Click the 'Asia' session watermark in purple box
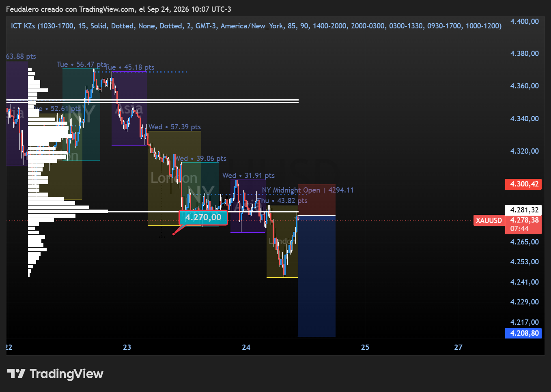This screenshot has width=551, height=392. coord(129,109)
